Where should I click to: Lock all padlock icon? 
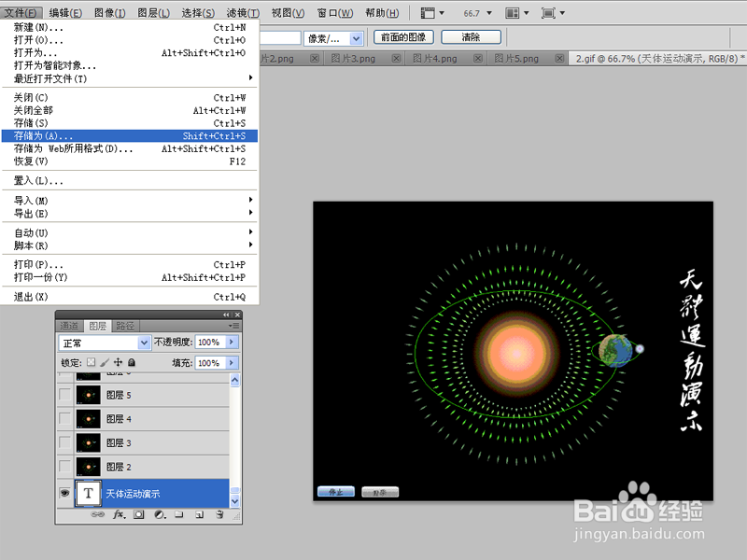[x=132, y=362]
